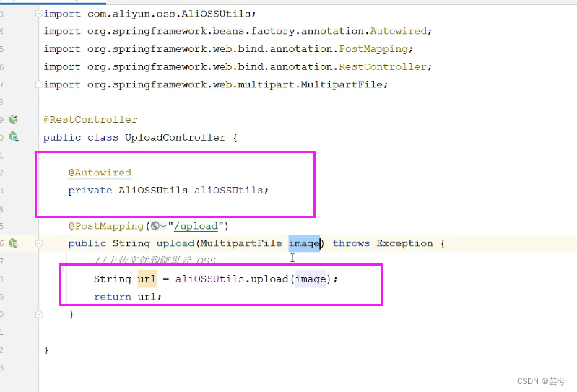Open the URL globe icon in @PostMapping

point(155,226)
